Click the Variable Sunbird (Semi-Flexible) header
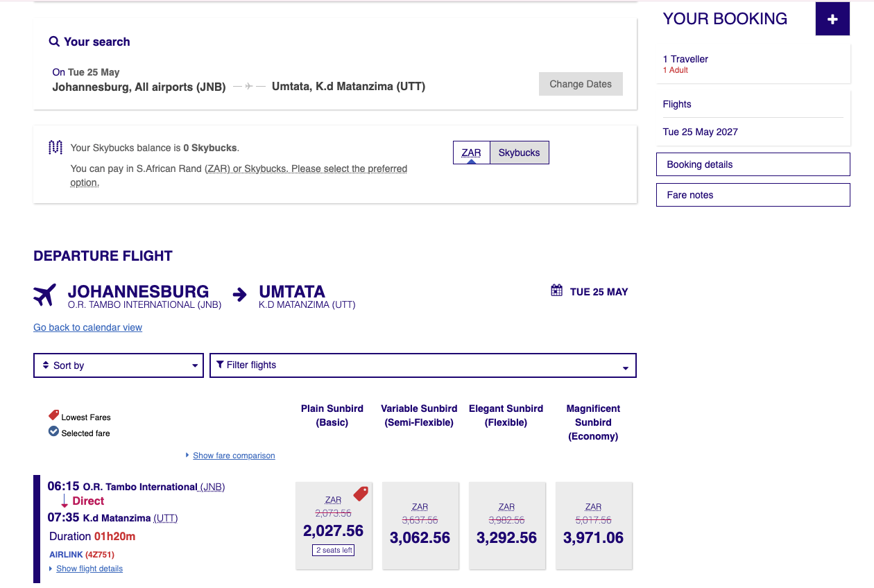Image resolution: width=874 pixels, height=588 pixels. click(x=419, y=415)
